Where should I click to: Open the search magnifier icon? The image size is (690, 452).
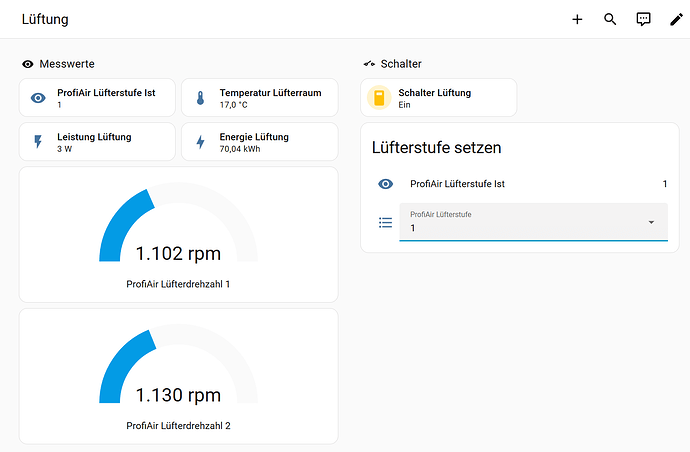[x=610, y=19]
